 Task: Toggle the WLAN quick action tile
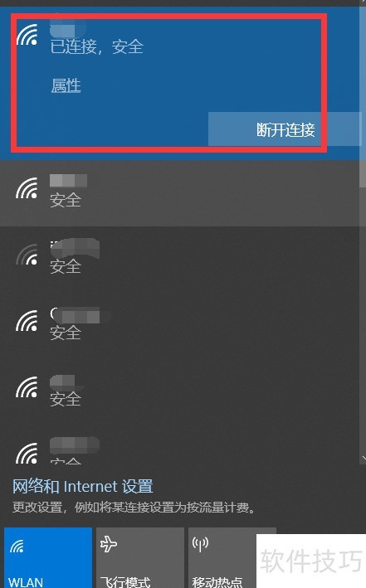click(x=48, y=557)
